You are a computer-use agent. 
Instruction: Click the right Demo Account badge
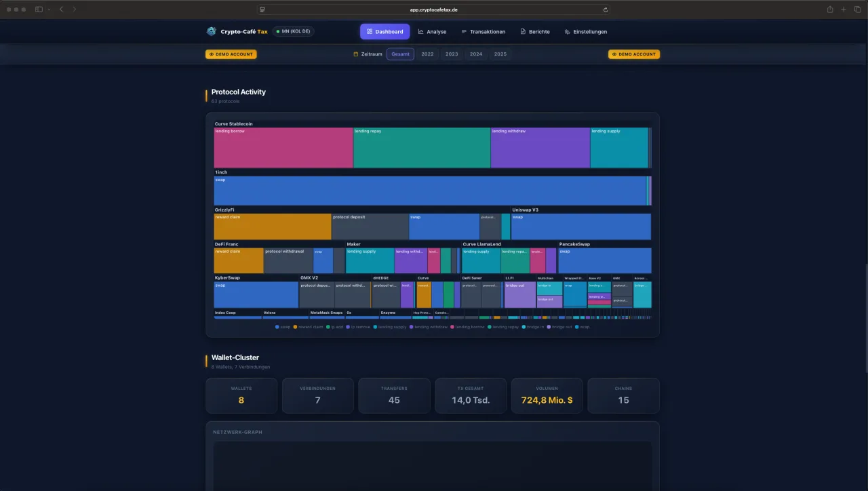point(634,54)
